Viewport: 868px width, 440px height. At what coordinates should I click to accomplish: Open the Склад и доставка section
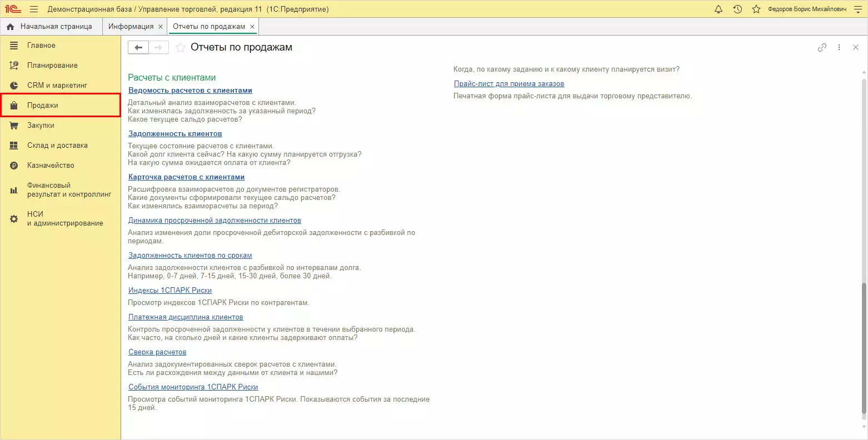(x=61, y=146)
